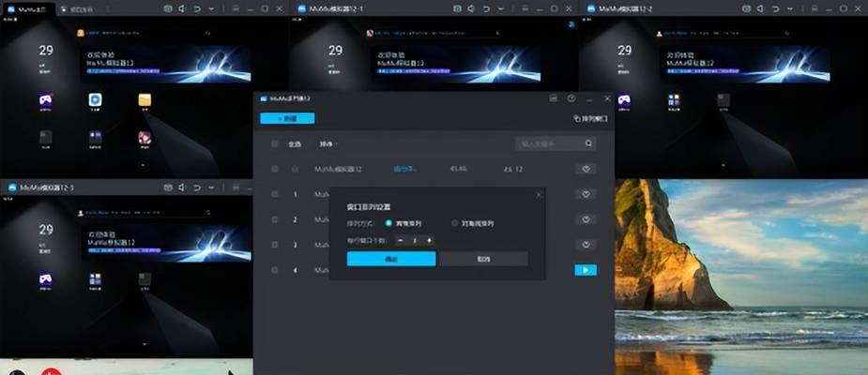Screen dimensions: 868x375
Task: Close the window arrangement settings dialog
Action: pos(540,195)
